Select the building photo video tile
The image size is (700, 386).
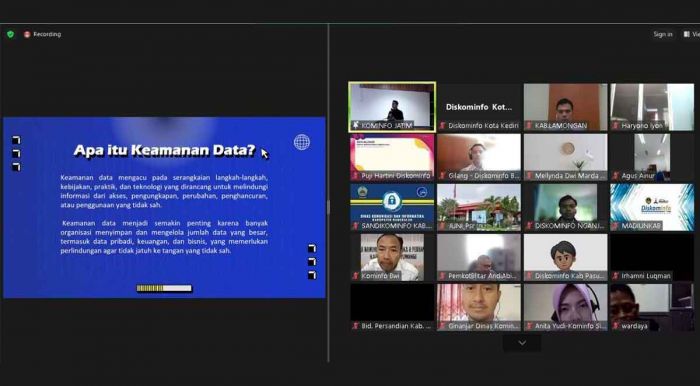pyautogui.click(x=479, y=207)
